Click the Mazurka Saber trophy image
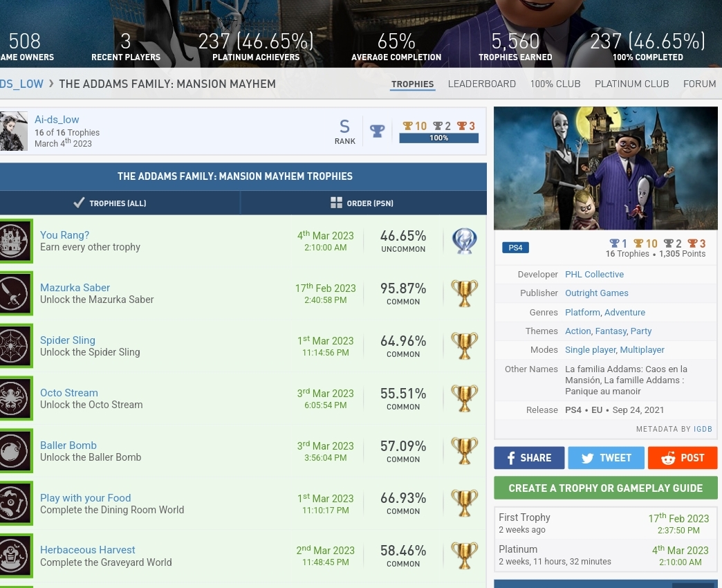The image size is (722, 588). click(x=16, y=293)
